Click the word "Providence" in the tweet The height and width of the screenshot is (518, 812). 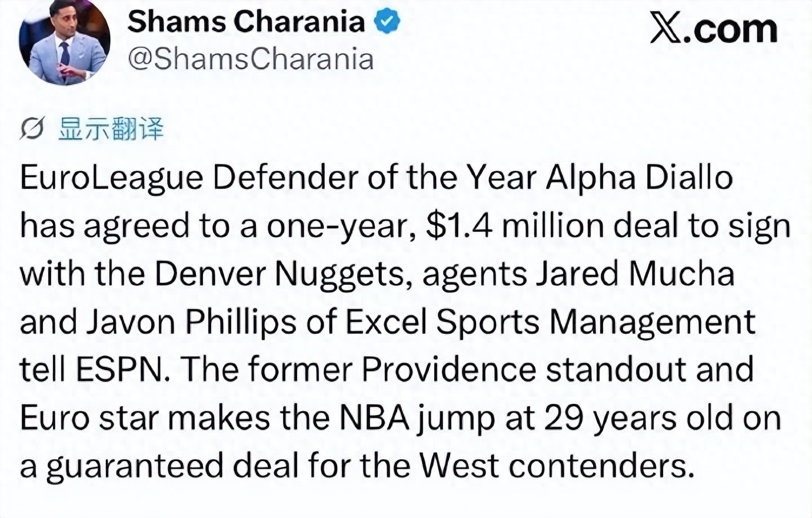(x=448, y=370)
